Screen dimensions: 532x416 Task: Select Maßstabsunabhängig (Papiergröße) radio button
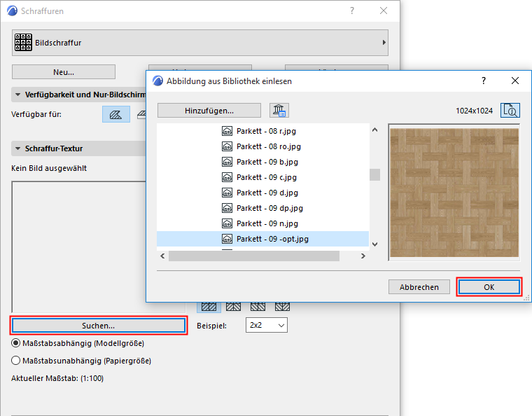[x=15, y=361]
